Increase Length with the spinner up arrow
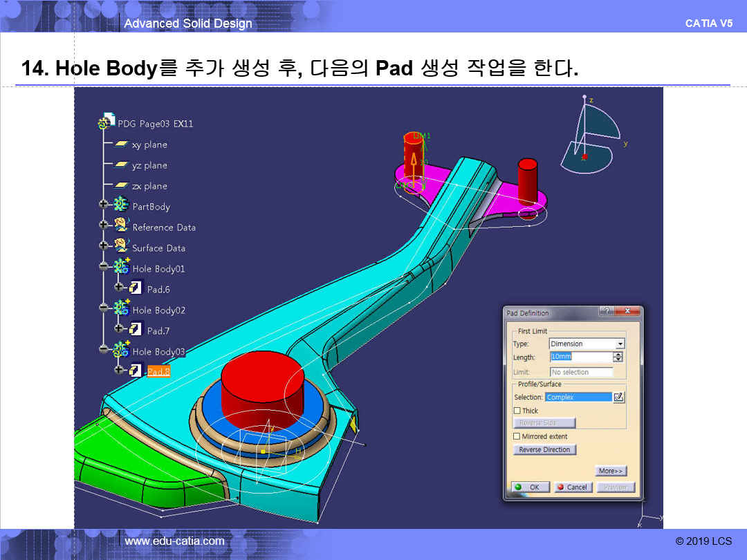 (x=618, y=355)
